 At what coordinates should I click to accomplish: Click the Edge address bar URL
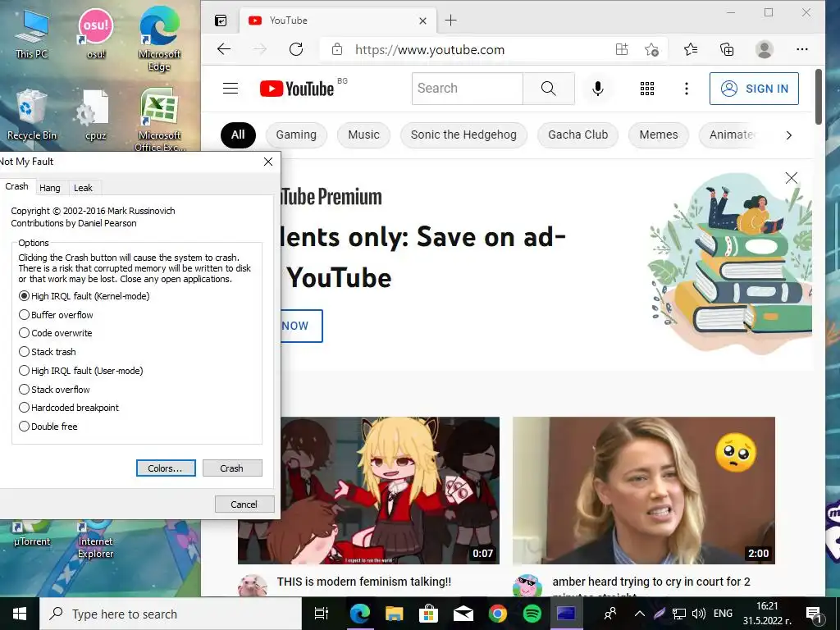pyautogui.click(x=430, y=50)
